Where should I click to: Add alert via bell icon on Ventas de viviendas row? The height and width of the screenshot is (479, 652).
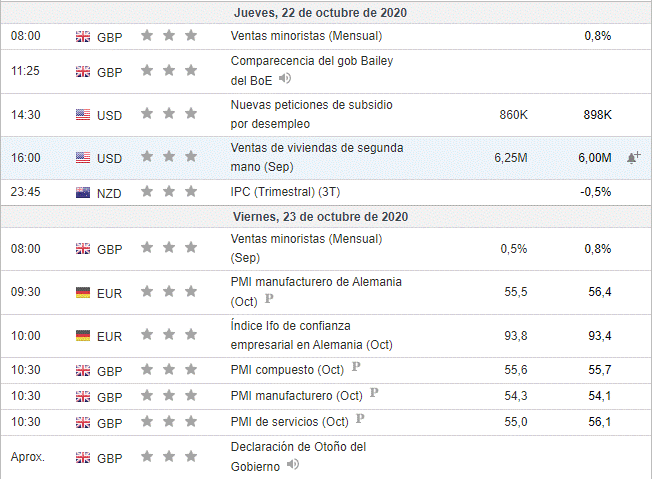pyautogui.click(x=632, y=158)
